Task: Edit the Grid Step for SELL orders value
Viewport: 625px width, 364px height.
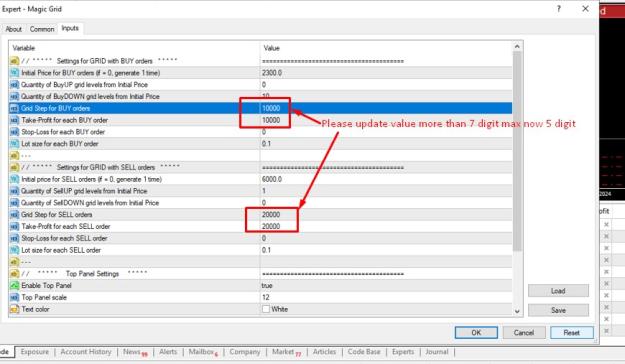Action: point(386,214)
